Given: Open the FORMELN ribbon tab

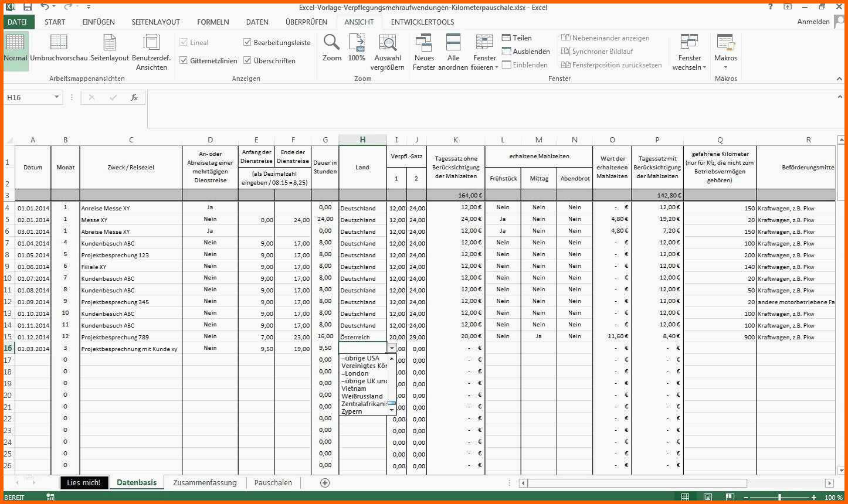Looking at the screenshot, I should tap(213, 22).
